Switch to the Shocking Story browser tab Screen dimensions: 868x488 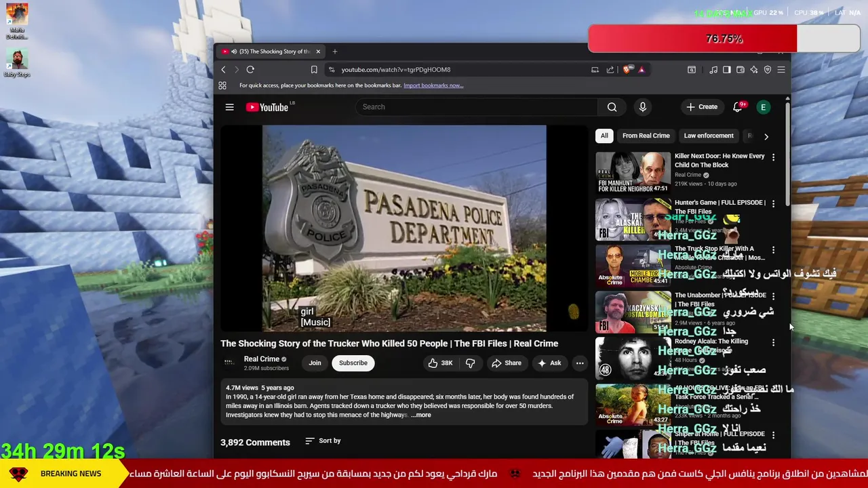271,52
